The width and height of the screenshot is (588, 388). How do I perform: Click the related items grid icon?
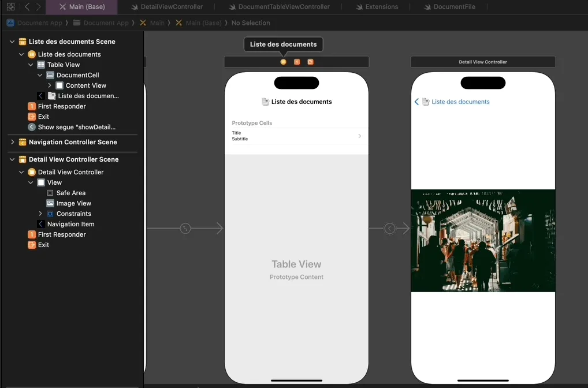pyautogui.click(x=10, y=7)
